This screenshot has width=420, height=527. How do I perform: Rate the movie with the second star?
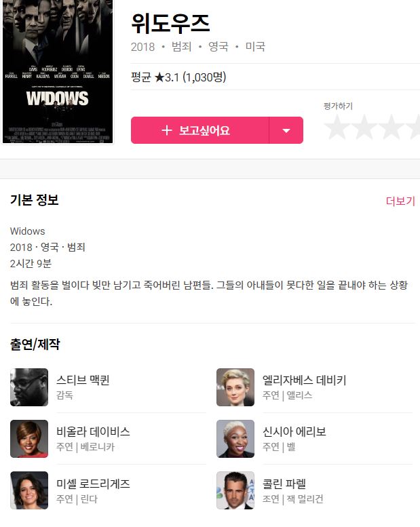[x=364, y=127]
